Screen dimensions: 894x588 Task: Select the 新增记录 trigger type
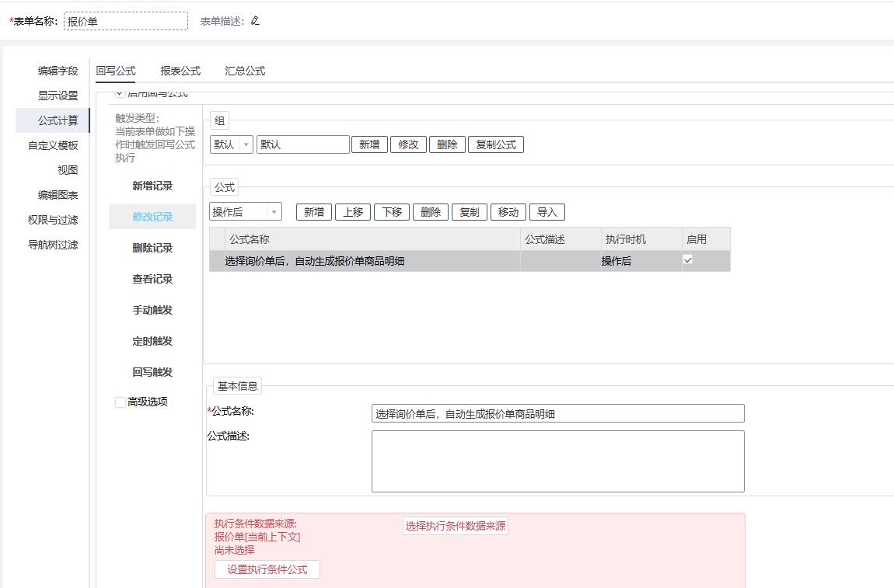(x=152, y=186)
